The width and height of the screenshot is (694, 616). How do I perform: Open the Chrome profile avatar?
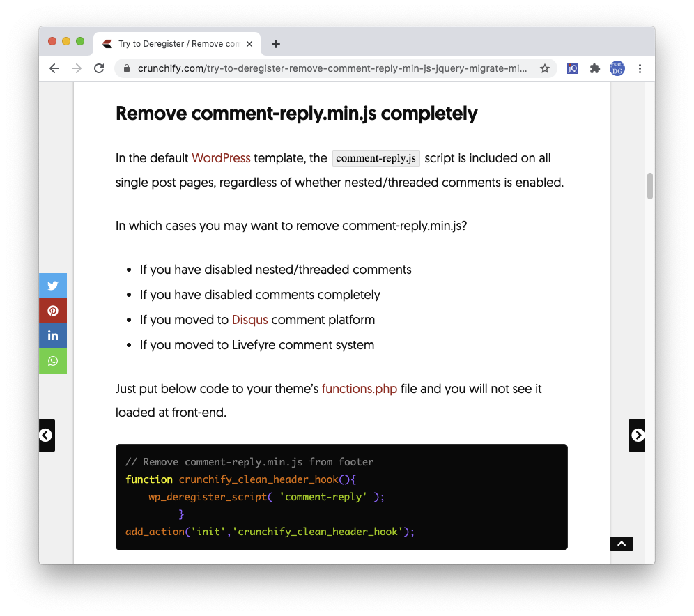(x=617, y=68)
